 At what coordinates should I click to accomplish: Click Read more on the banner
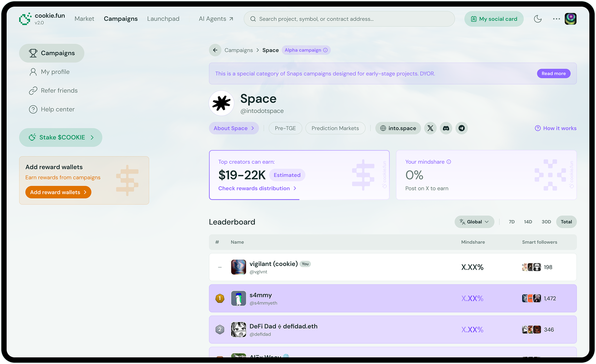click(x=554, y=73)
